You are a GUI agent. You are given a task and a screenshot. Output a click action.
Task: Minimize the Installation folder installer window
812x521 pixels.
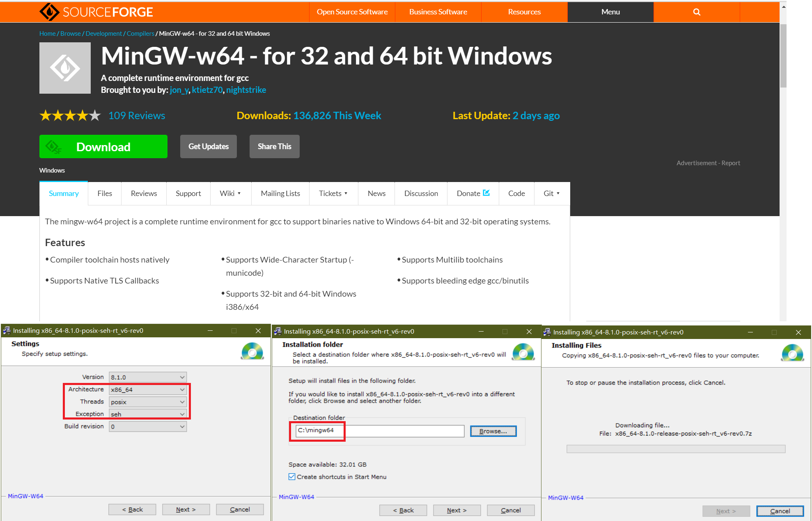tap(481, 331)
